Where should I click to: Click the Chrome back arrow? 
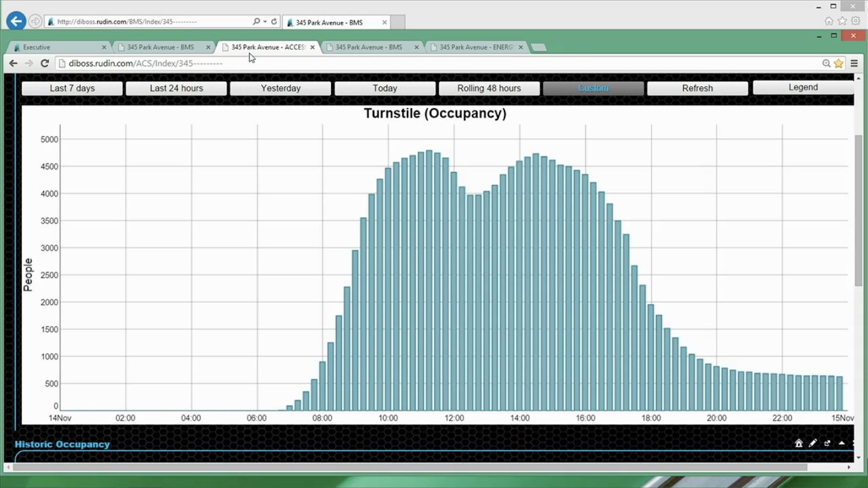pos(13,63)
